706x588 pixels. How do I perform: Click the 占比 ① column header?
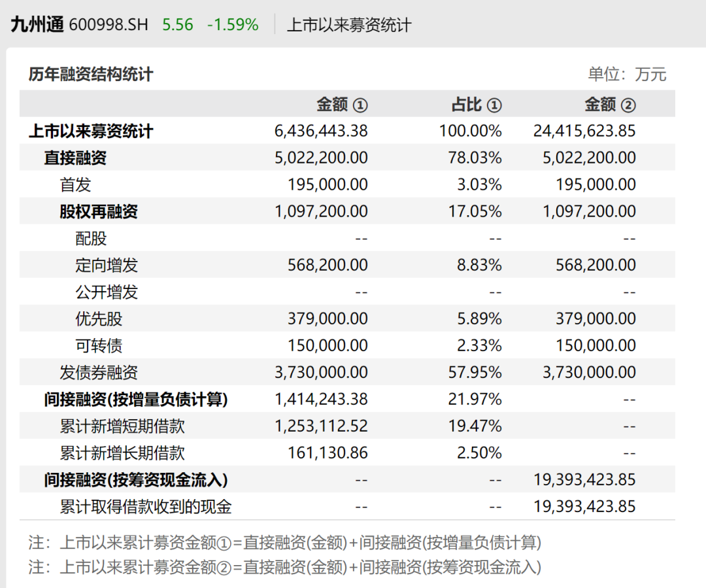coord(477,105)
